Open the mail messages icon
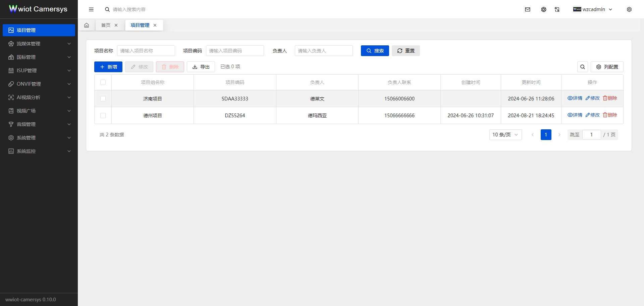Viewport: 644px width, 306px height. click(527, 9)
